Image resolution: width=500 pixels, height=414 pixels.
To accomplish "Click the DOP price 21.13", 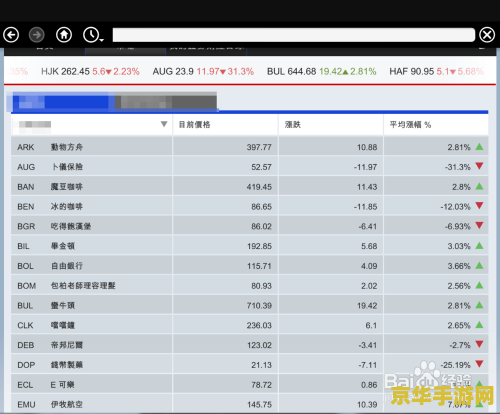I will click(261, 365).
